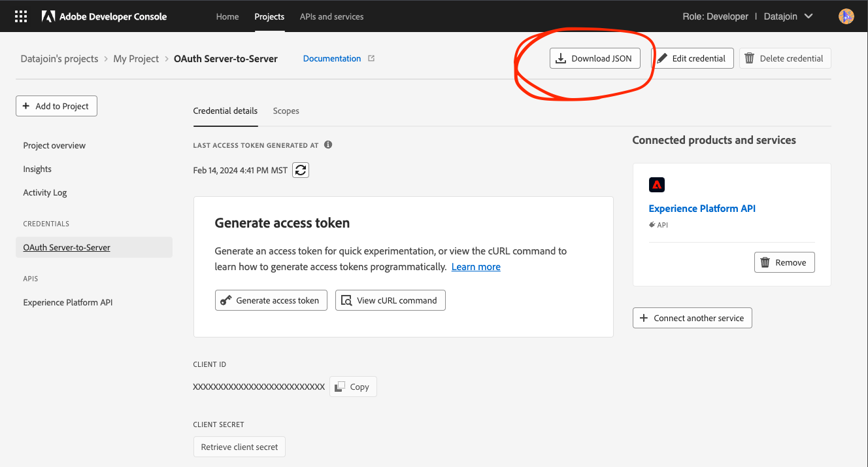This screenshot has width=868, height=467.
Task: Click Retrieve client secret
Action: [x=239, y=446]
